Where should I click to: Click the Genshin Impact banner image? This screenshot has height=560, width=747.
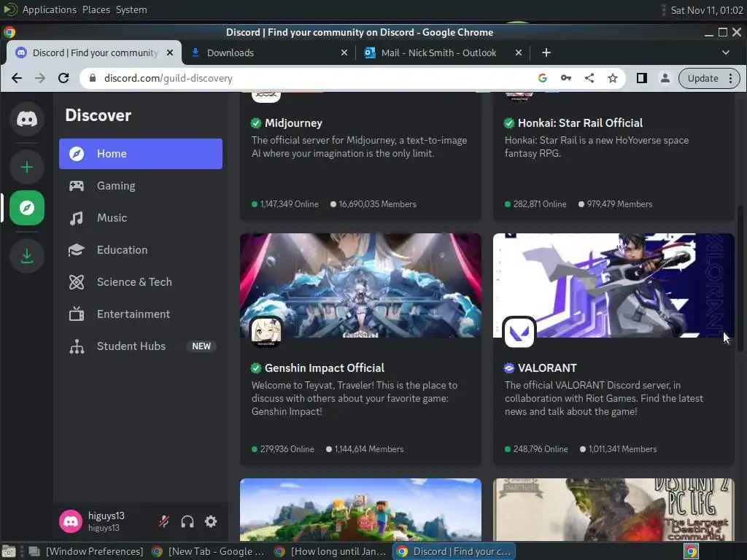tap(360, 285)
